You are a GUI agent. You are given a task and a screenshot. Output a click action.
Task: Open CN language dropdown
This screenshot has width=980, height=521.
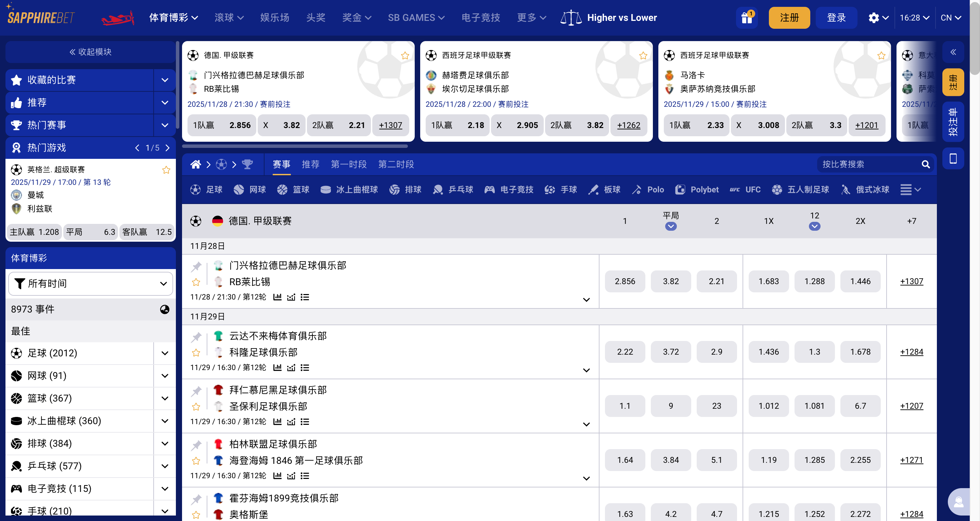click(x=951, y=17)
